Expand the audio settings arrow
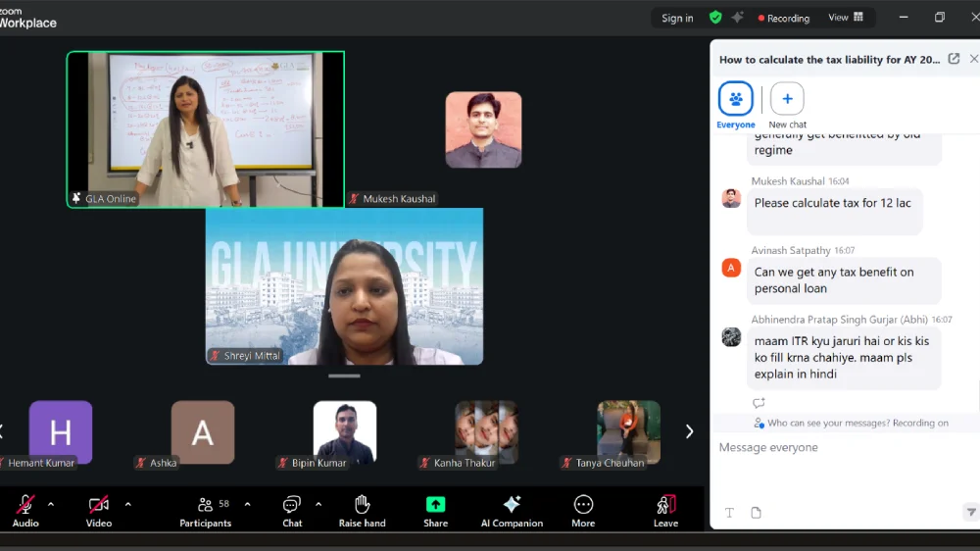 click(x=51, y=504)
